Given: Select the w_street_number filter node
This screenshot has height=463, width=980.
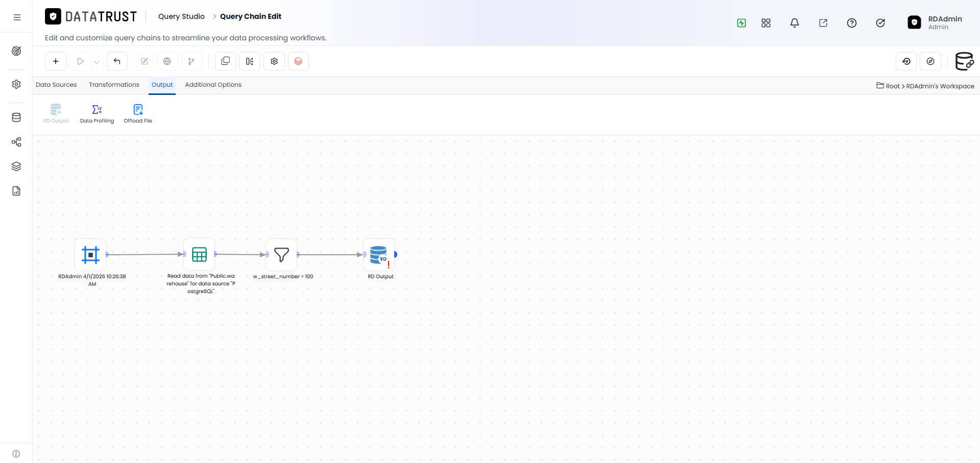Looking at the screenshot, I should tap(281, 254).
